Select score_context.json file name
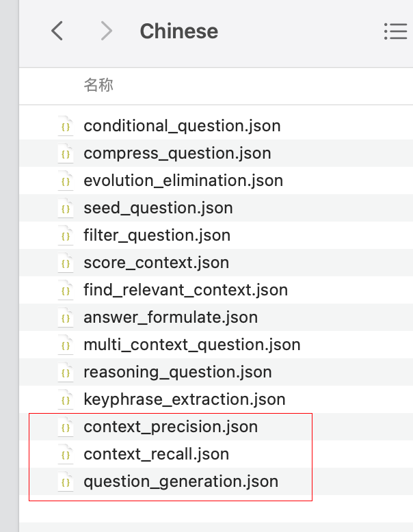Image resolution: width=413 pixels, height=532 pixels. point(157,263)
